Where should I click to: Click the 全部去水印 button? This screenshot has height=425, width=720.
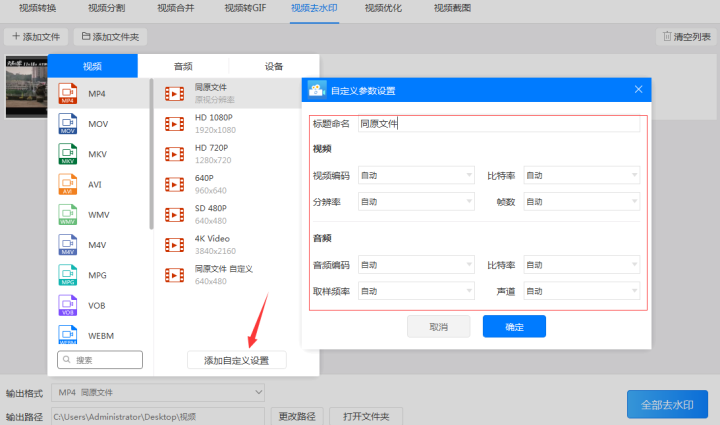tap(667, 404)
